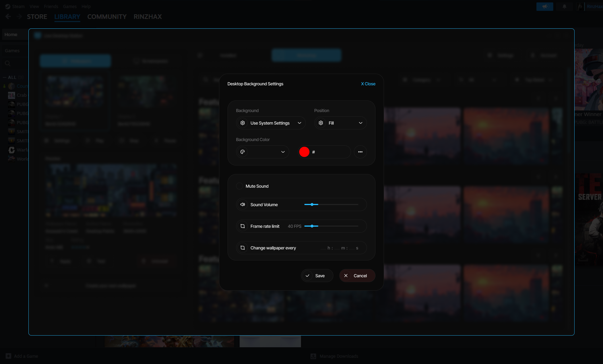603x364 pixels.
Task: Click the icon beside Change wallpaper every
Action: pyautogui.click(x=243, y=248)
